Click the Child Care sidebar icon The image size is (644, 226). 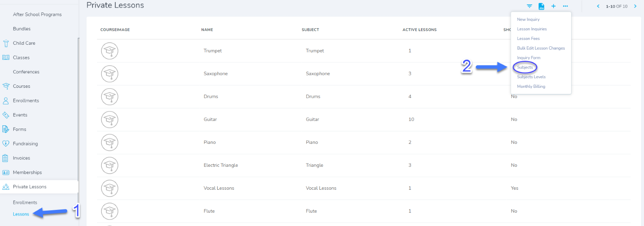point(6,43)
